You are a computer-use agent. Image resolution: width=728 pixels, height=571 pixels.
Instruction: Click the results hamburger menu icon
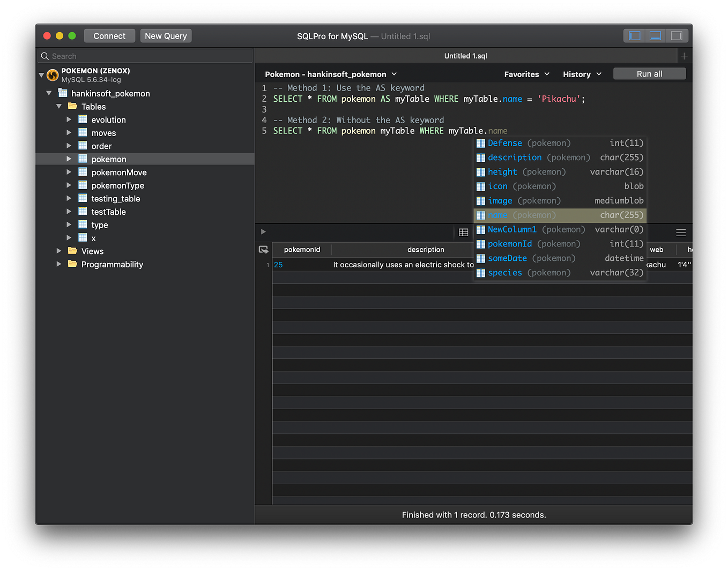click(681, 232)
